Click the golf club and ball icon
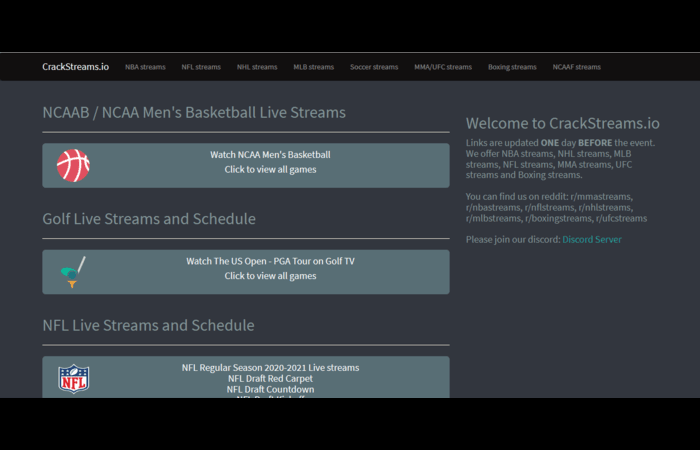 click(x=73, y=272)
